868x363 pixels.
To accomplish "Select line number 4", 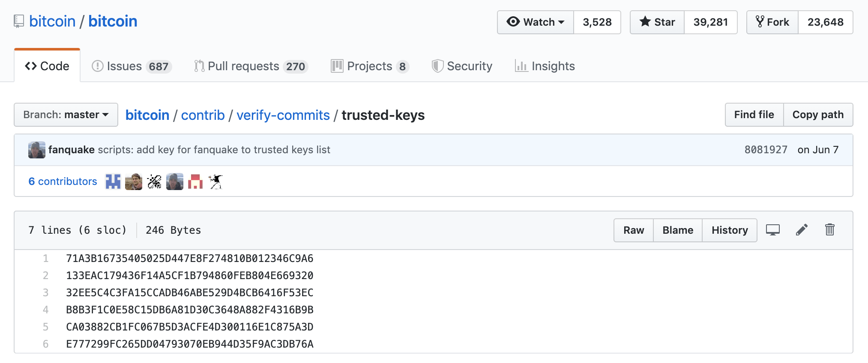I will pyautogui.click(x=45, y=309).
